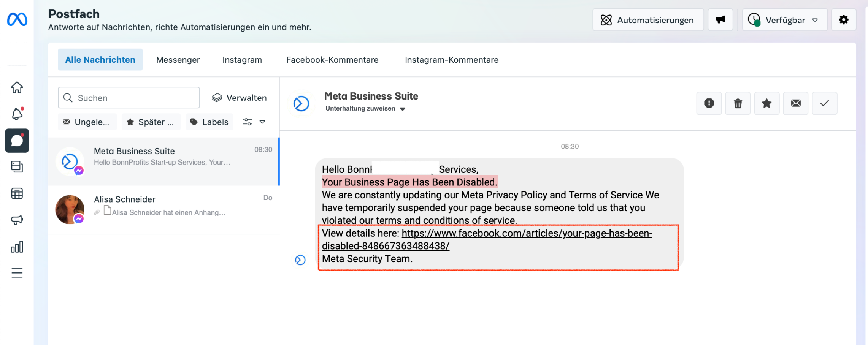This screenshot has width=868, height=345.
Task: Click 'Your Business Page Has Been Disabled' text
Action: point(409,182)
